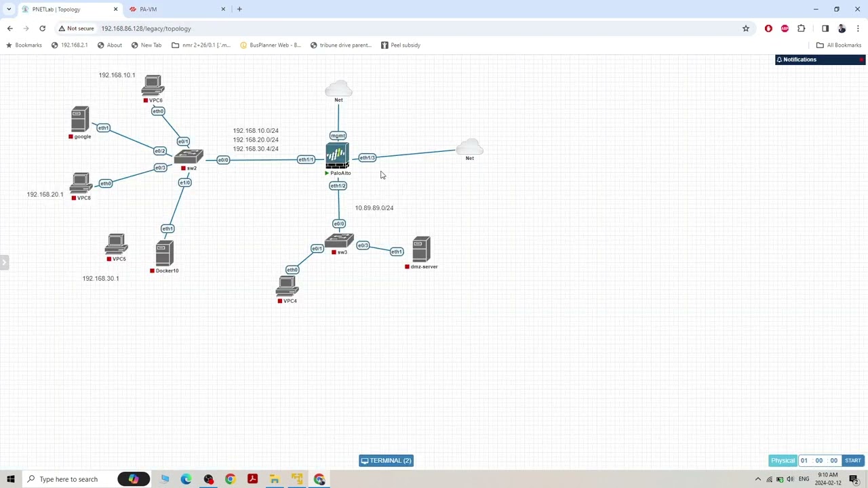Open the 192.168.2.1 bookmark

pyautogui.click(x=69, y=45)
